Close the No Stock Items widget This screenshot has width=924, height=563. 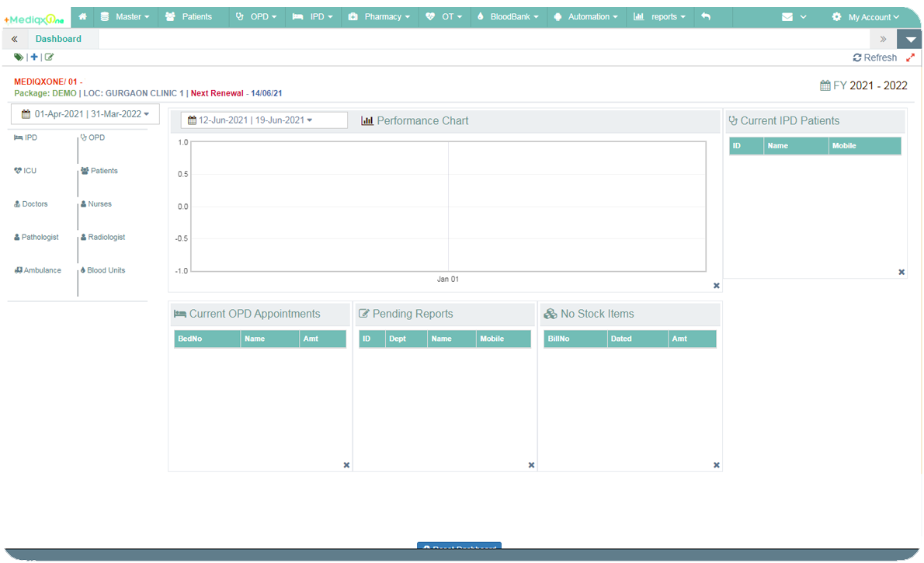716,465
